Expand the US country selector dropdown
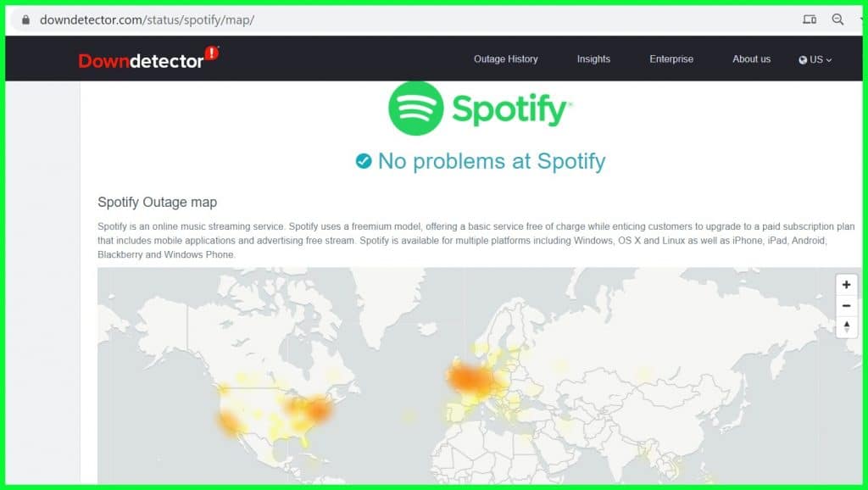 click(x=815, y=59)
